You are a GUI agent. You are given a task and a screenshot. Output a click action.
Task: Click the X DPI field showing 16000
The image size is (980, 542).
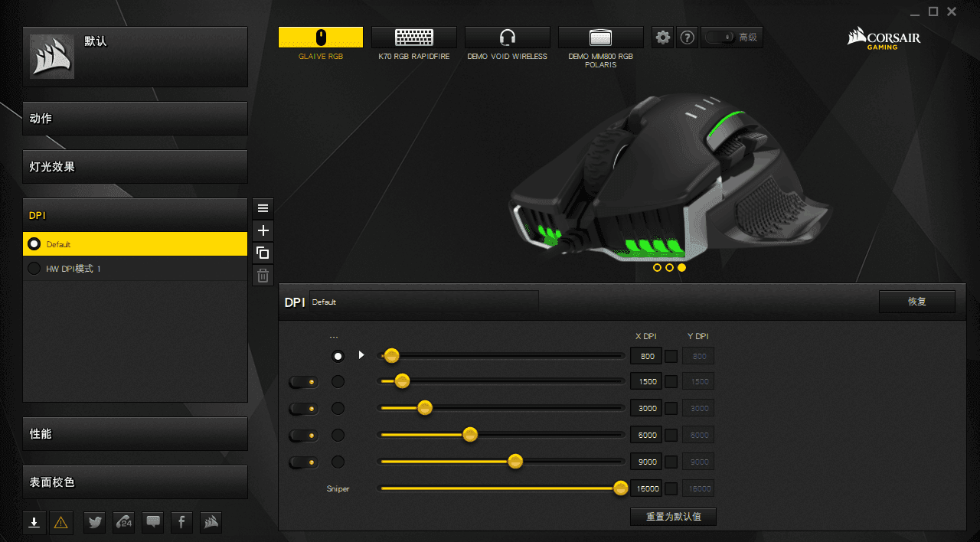(x=647, y=488)
